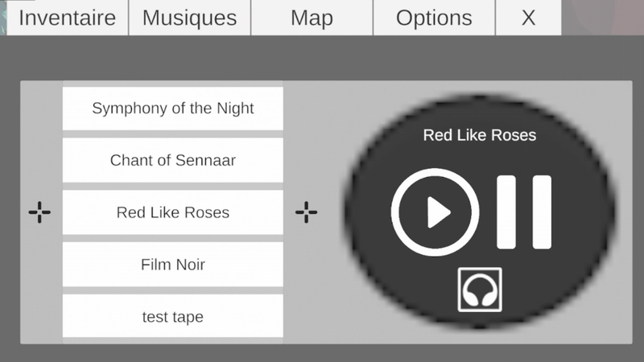The width and height of the screenshot is (644, 362).
Task: Click the partially hidden item below test tape
Action: point(173,342)
